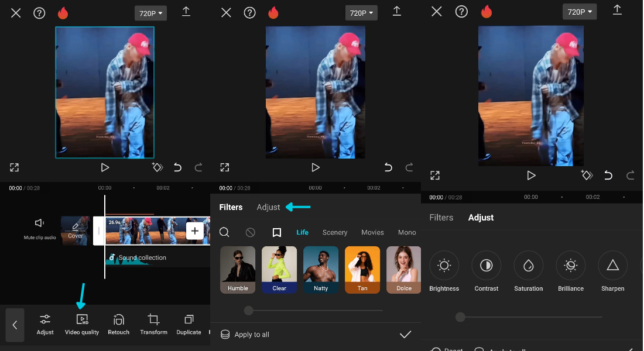Undo last action in the right panel
This screenshot has height=351, width=644.
(608, 175)
